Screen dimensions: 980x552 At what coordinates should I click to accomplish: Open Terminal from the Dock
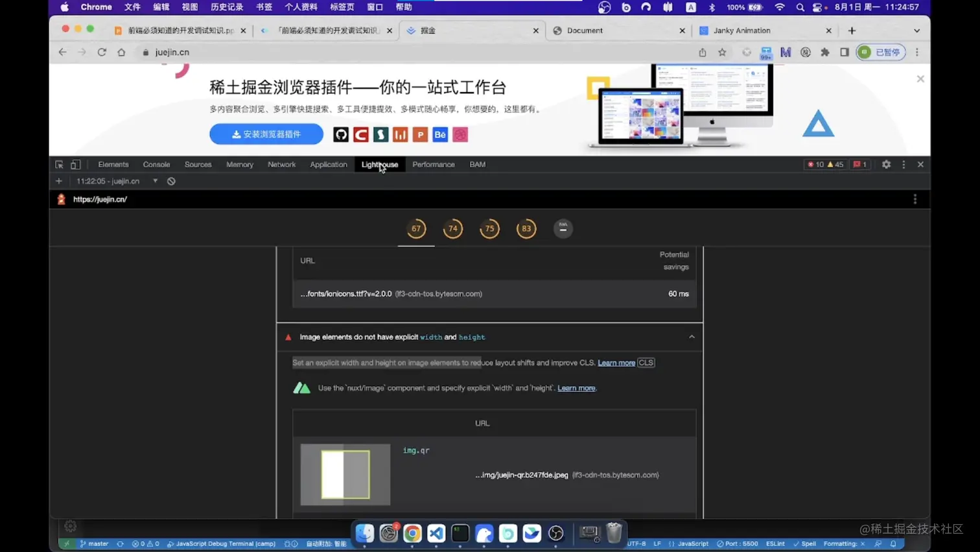click(x=460, y=533)
